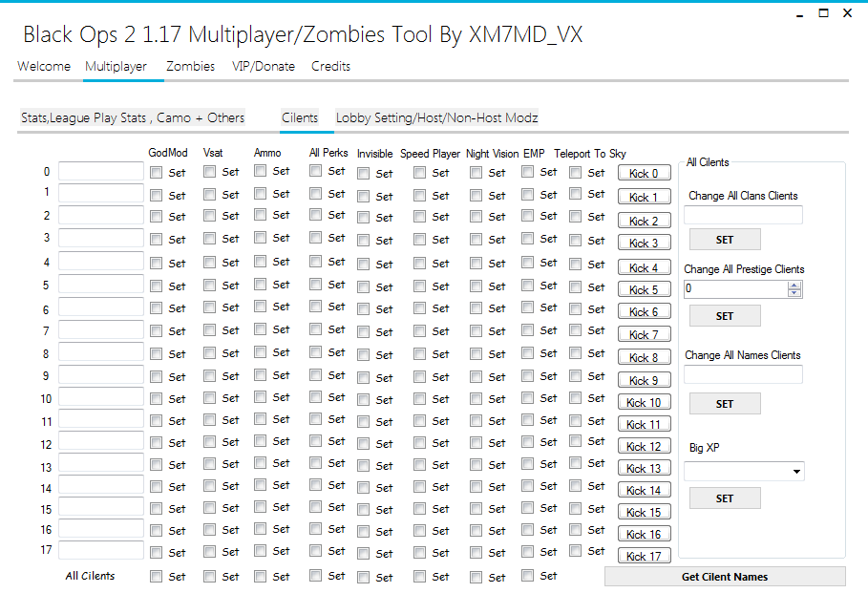868x593 pixels.
Task: Open Lobby Setting/Host/Non-Host Modz sub-tab
Action: [x=436, y=118]
